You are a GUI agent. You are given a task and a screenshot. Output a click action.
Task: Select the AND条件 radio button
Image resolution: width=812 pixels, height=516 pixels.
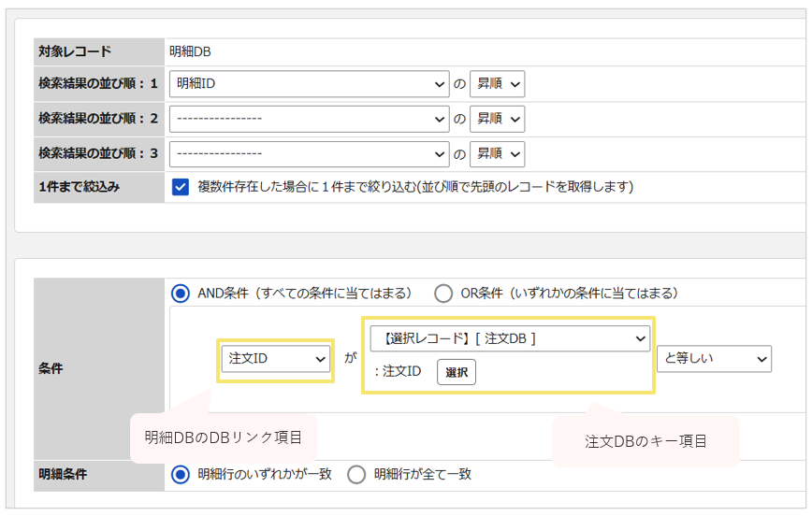pyautogui.click(x=181, y=294)
